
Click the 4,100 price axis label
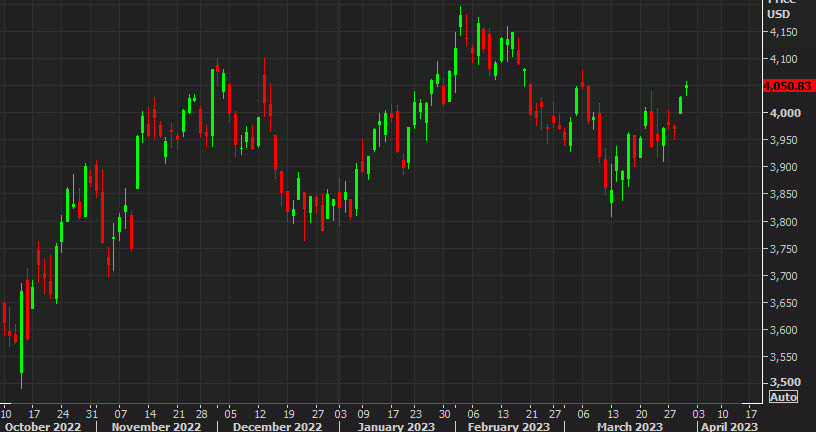783,59
